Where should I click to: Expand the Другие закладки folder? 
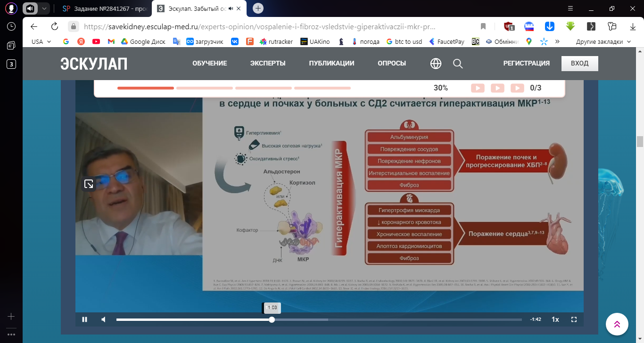pyautogui.click(x=603, y=41)
